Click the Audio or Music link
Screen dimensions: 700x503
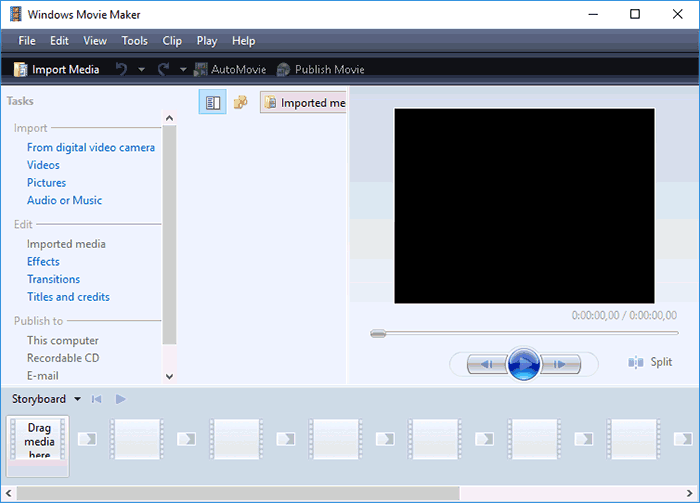pyautogui.click(x=64, y=200)
